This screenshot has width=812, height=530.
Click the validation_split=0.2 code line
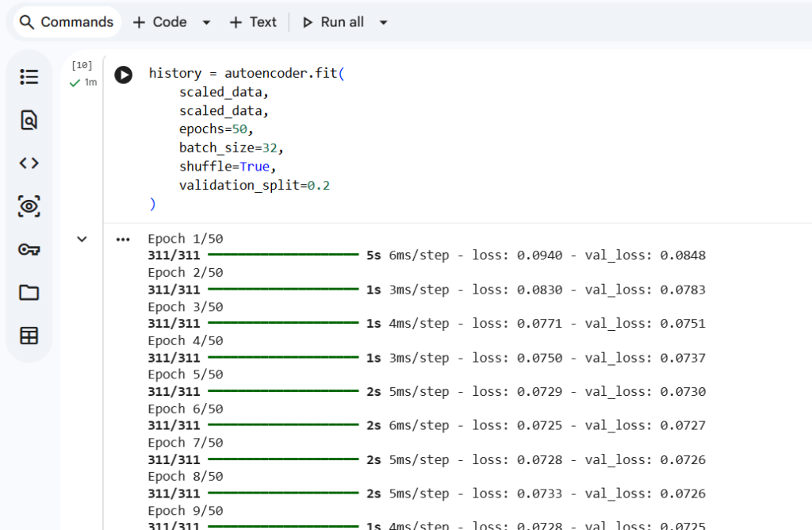coord(254,185)
